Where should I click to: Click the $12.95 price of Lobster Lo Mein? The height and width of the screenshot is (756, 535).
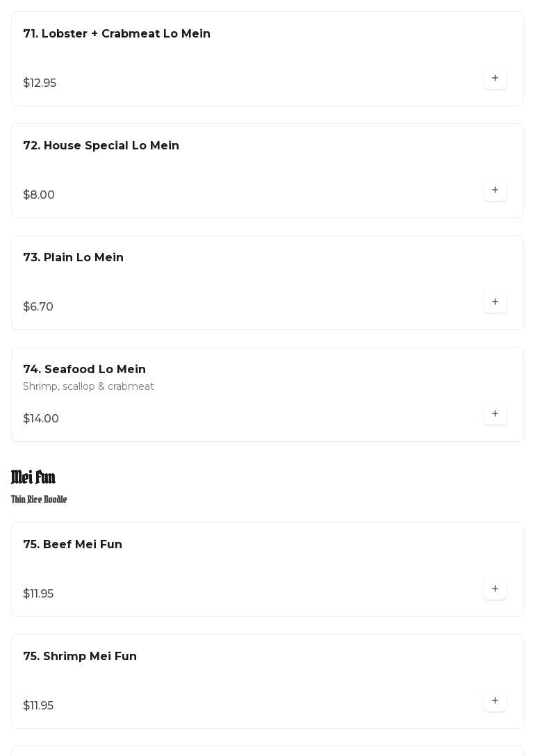click(40, 83)
